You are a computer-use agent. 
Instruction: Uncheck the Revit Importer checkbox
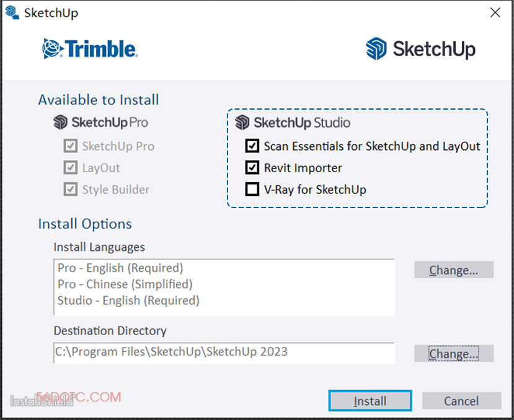click(252, 168)
